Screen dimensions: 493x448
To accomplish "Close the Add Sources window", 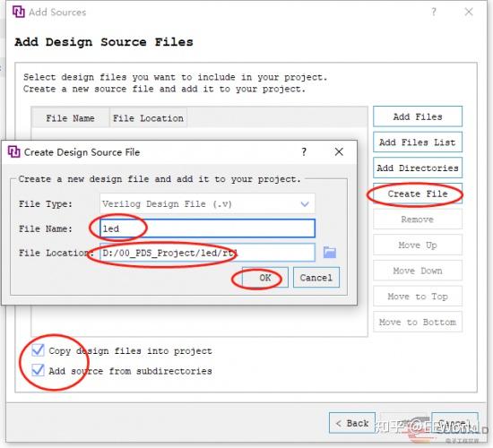I will [x=469, y=12].
